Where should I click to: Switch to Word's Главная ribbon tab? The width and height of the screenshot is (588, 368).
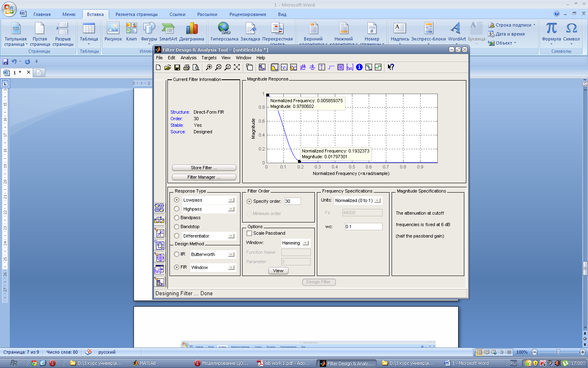(42, 14)
